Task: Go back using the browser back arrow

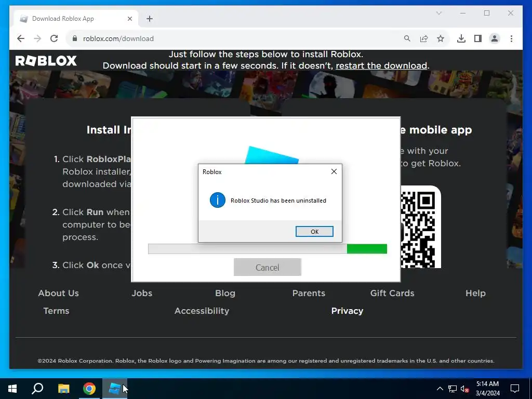Action: (x=21, y=38)
